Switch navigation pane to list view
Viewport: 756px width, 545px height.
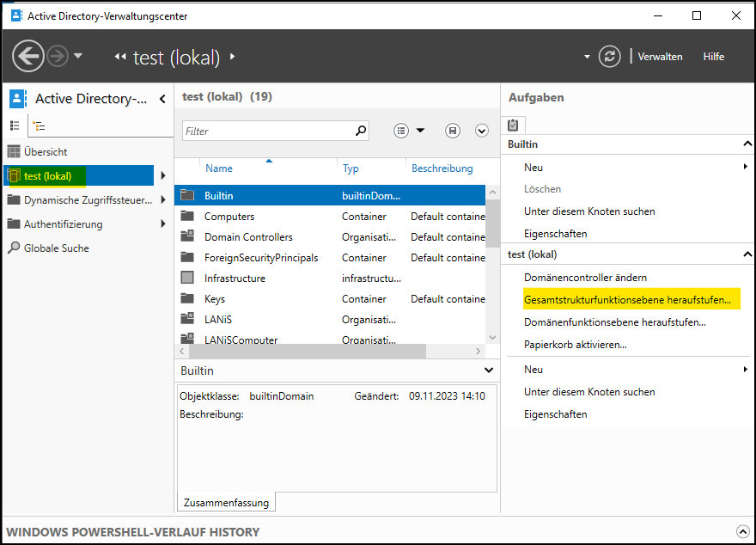[15, 126]
